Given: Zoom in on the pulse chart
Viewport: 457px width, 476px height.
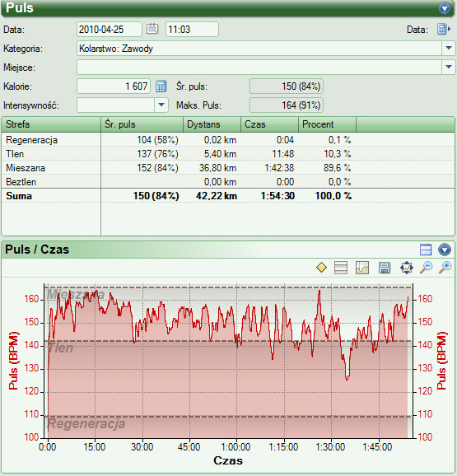Looking at the screenshot, I should click(445, 268).
